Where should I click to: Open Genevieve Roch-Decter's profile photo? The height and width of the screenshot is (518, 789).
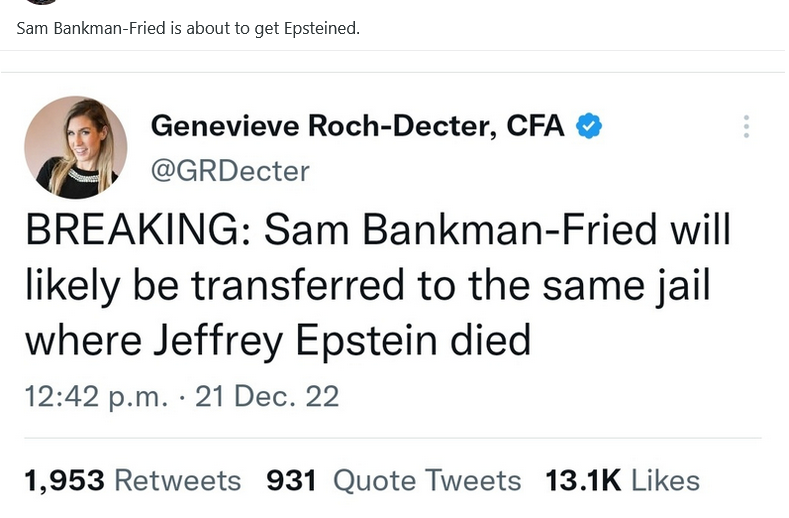(x=76, y=147)
